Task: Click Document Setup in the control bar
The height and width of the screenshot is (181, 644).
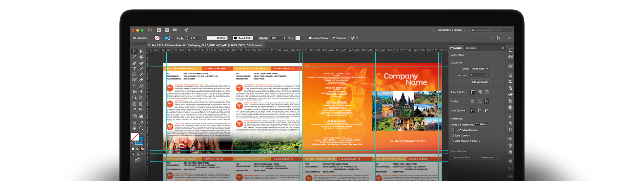Action: point(318,38)
